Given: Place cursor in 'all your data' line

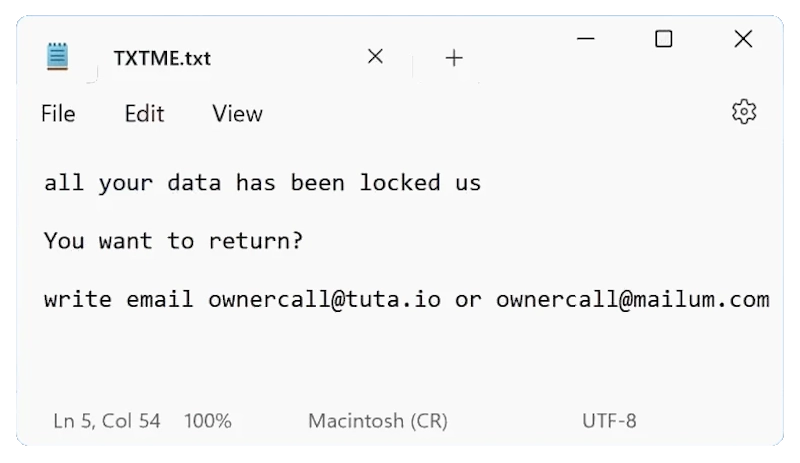Looking at the screenshot, I should (x=262, y=183).
